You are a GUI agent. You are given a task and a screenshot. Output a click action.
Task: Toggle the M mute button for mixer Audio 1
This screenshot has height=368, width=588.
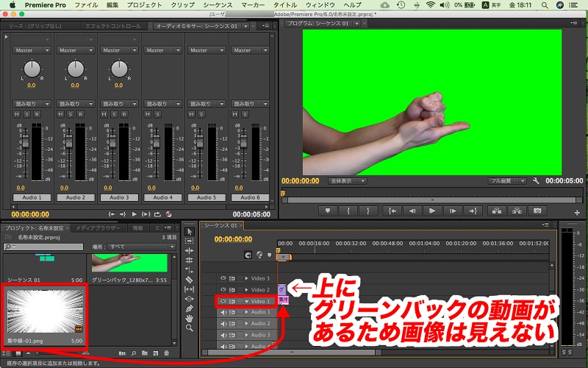coord(16,114)
